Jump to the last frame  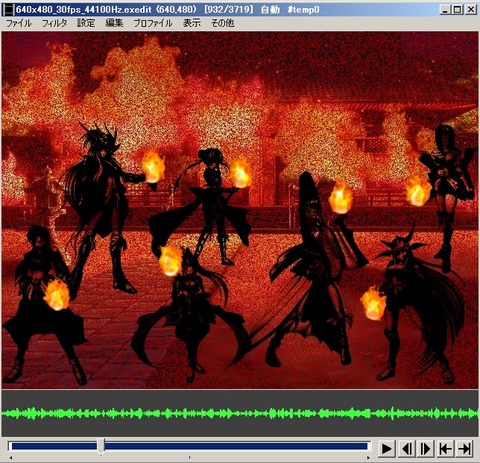465,449
